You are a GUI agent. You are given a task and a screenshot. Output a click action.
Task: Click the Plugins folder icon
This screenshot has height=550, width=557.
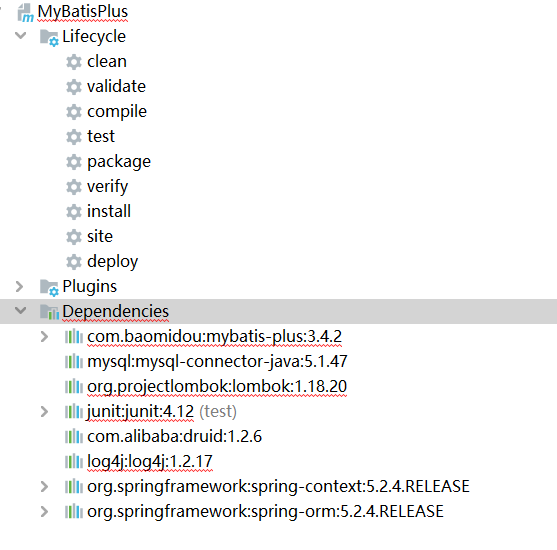(49, 287)
